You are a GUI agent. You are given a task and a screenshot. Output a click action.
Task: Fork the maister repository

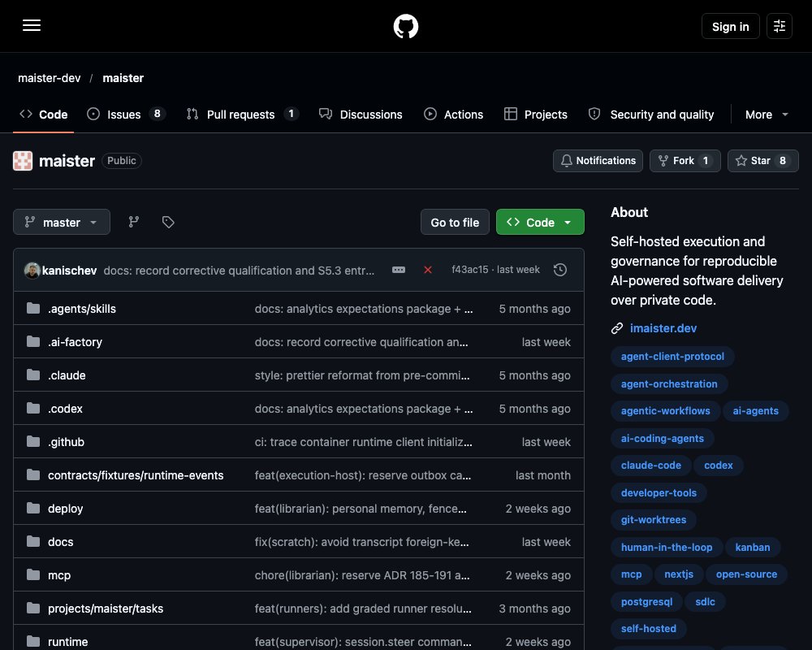click(x=685, y=161)
